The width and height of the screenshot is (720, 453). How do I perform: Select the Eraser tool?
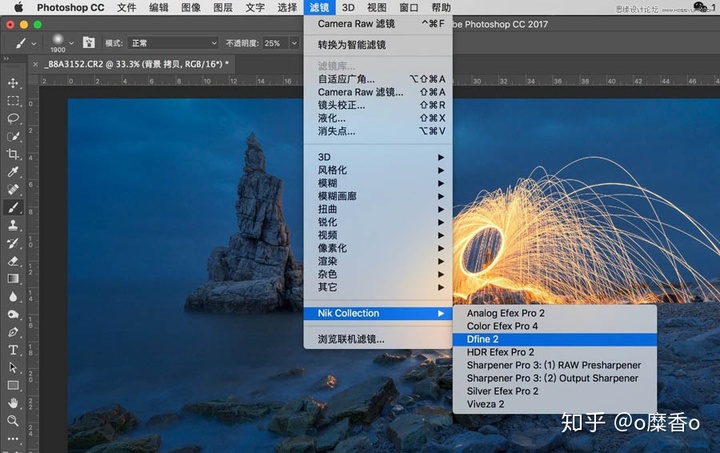click(x=13, y=261)
